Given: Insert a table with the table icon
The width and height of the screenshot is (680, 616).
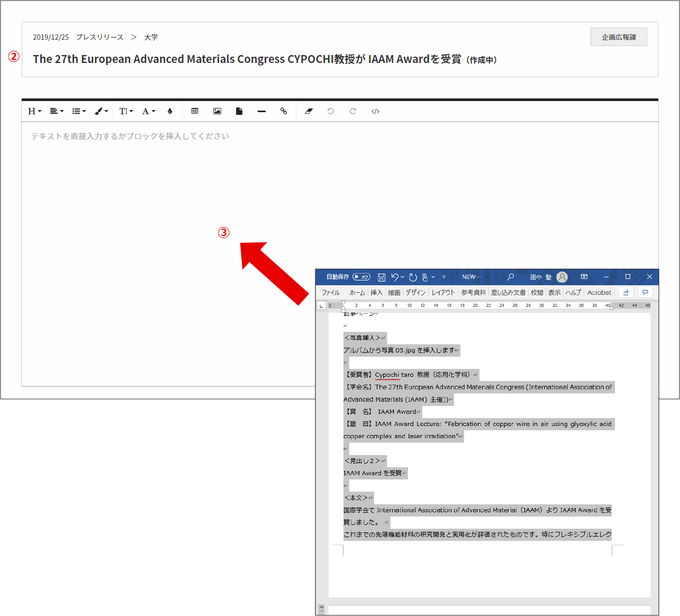Looking at the screenshot, I should pos(195,111).
